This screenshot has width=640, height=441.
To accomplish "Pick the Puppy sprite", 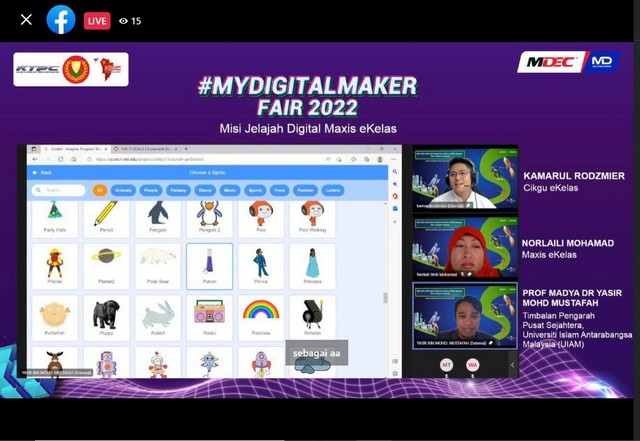I will (x=106, y=316).
